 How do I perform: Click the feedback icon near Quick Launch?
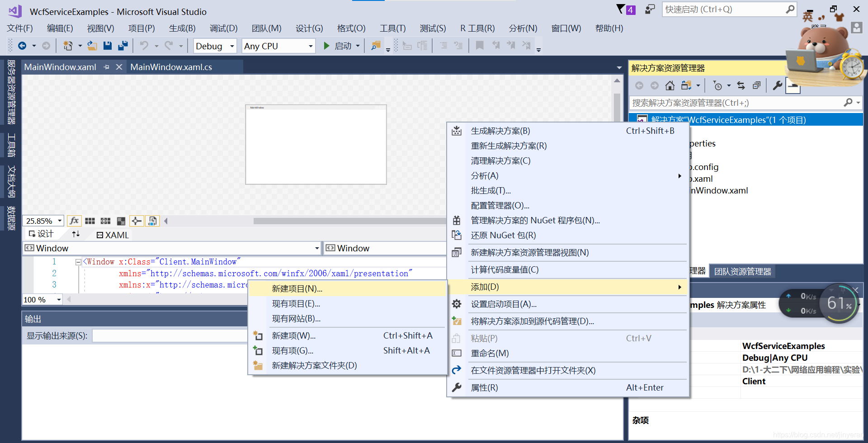650,9
